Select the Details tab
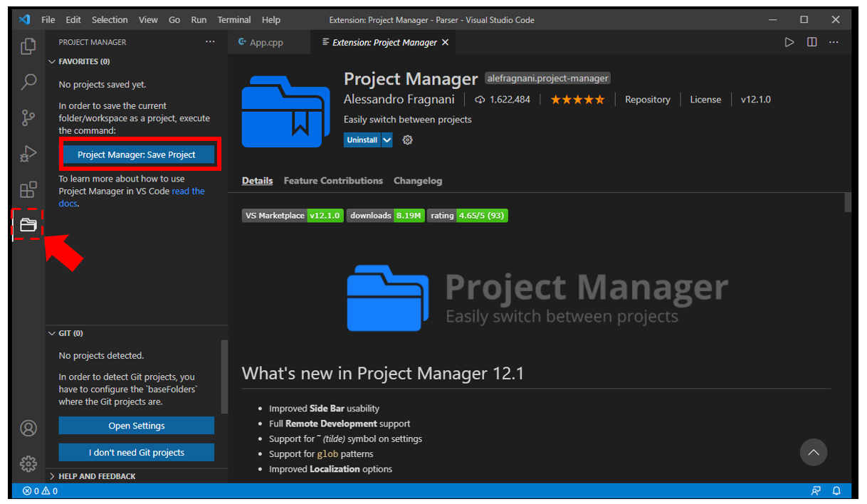 point(257,181)
